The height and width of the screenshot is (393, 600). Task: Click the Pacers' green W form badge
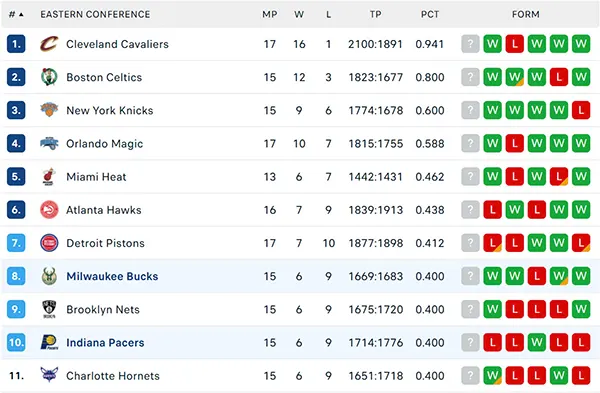pos(536,342)
